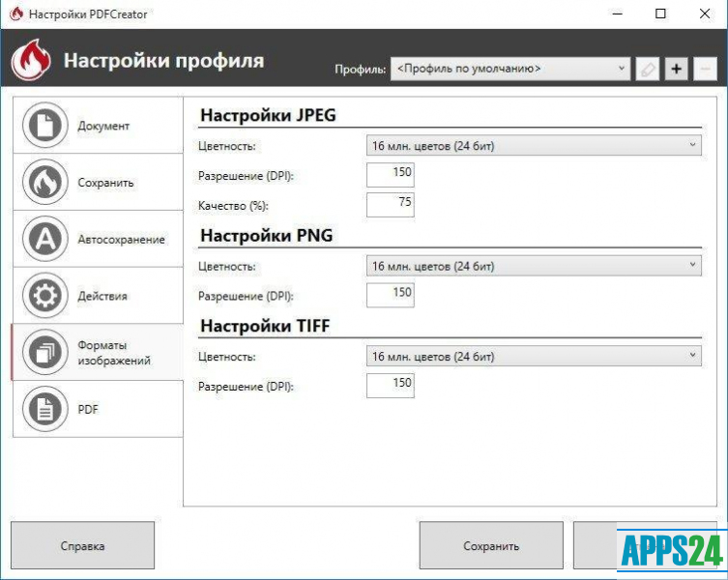Click the Настройки TIFF heading
This screenshot has width=728, height=580.
[265, 326]
